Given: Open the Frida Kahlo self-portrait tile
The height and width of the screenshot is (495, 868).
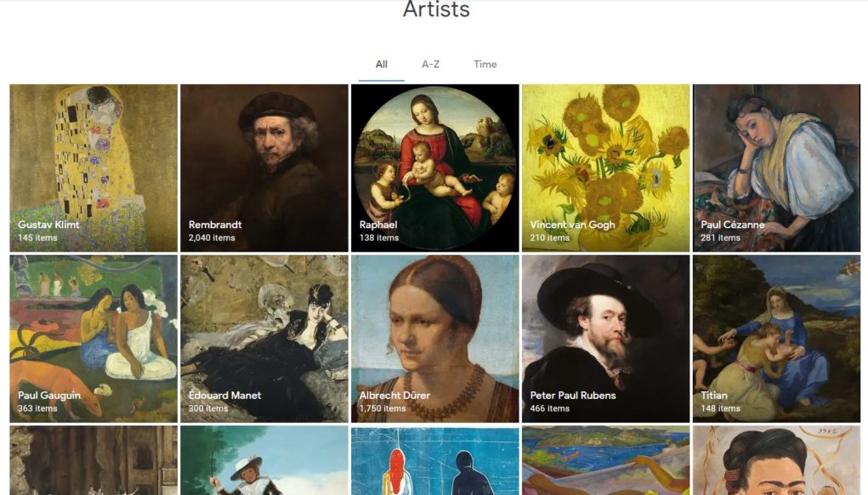Looking at the screenshot, I should pyautogui.click(x=777, y=460).
